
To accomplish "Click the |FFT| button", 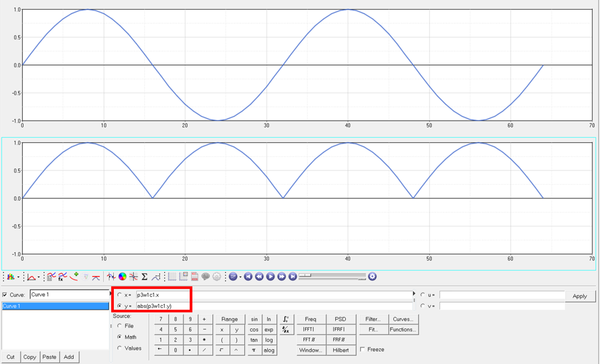I will pyautogui.click(x=311, y=330).
